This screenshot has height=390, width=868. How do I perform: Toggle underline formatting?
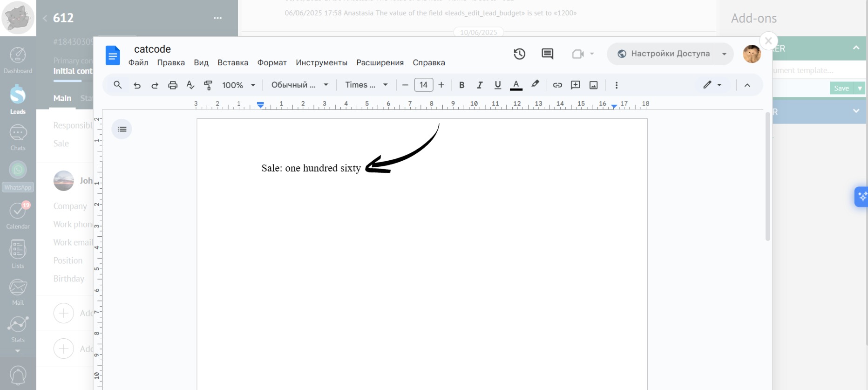[x=497, y=85]
